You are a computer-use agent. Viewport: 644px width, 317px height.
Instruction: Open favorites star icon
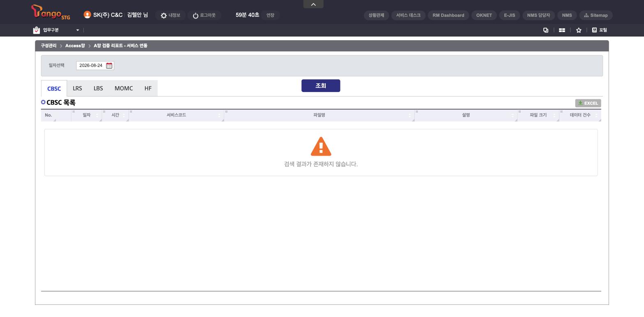coord(579,30)
